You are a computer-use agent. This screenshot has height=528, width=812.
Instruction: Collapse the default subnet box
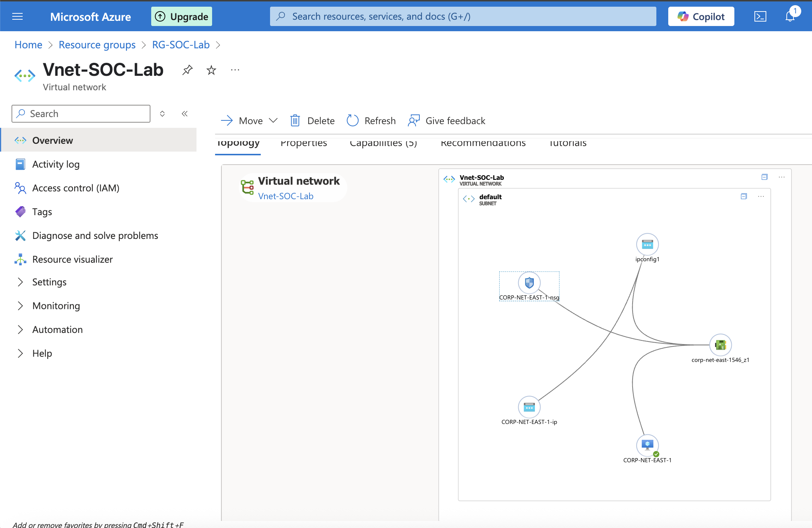pyautogui.click(x=744, y=196)
